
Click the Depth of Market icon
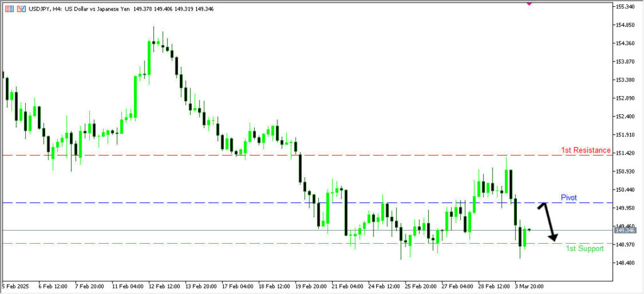coord(9,8)
